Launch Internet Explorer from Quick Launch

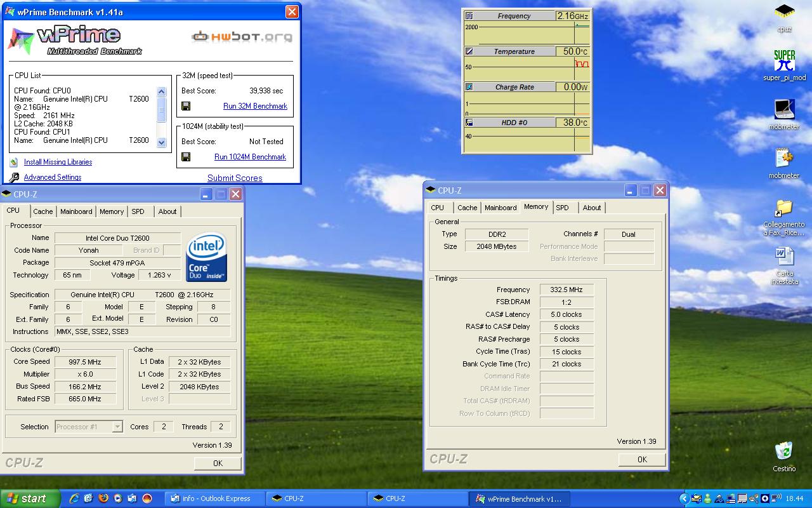74,498
